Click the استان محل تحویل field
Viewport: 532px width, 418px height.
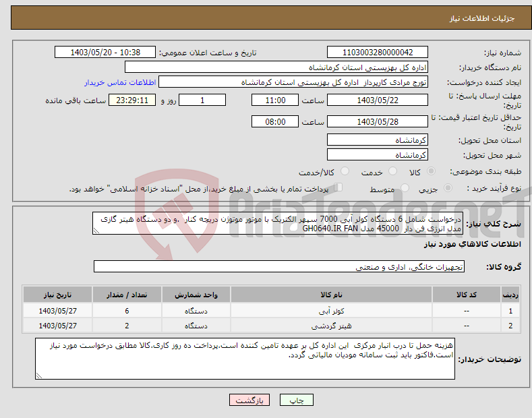378,140
